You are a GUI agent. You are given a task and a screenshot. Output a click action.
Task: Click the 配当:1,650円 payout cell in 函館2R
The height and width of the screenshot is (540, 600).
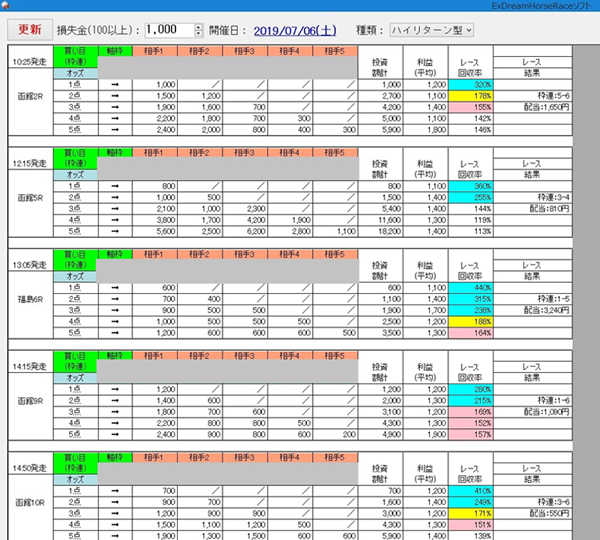(548, 105)
